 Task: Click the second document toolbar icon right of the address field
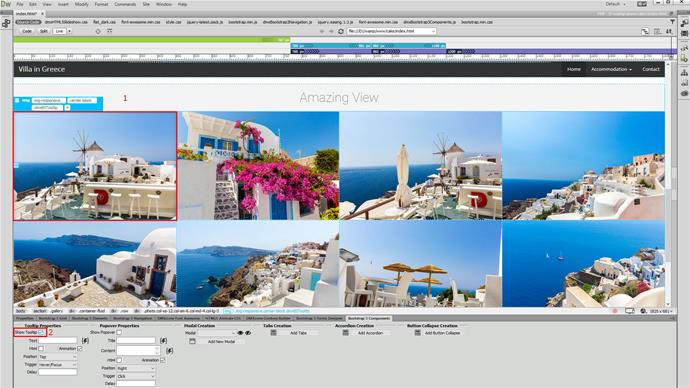pyautogui.click(x=657, y=31)
